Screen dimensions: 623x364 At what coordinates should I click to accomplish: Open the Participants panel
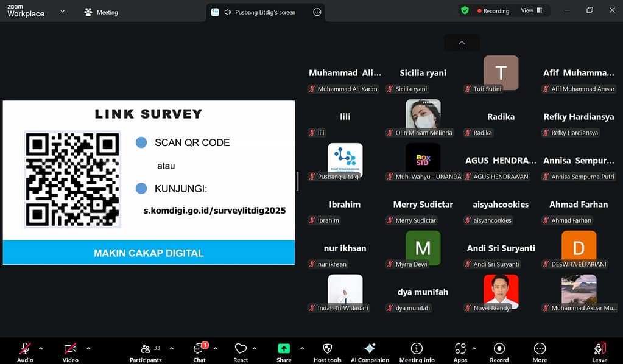point(146,351)
